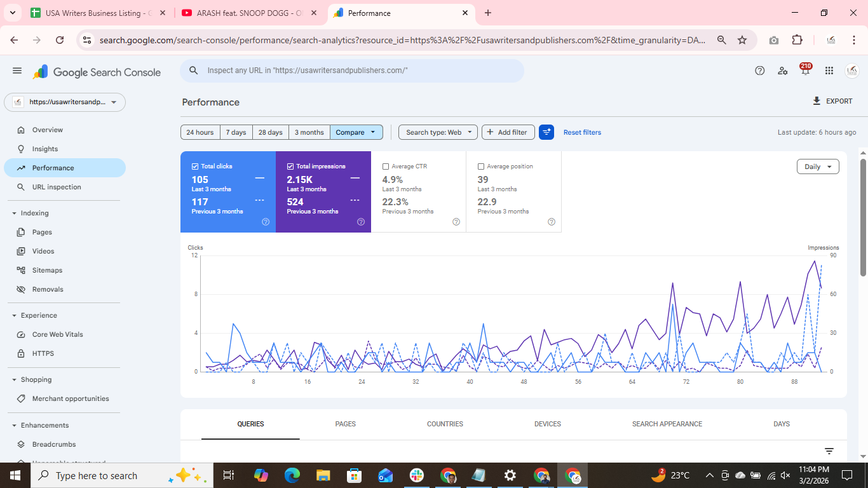Enable the Average CTR checkbox
868x488 pixels.
(386, 166)
